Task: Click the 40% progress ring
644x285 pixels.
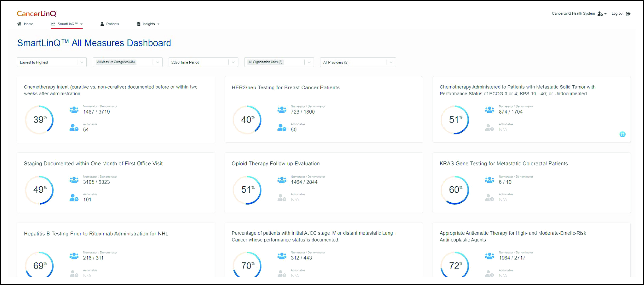Action: click(x=247, y=120)
